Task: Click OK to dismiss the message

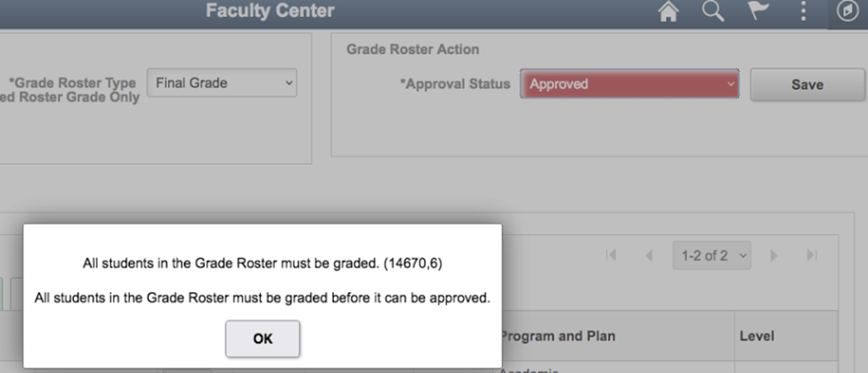Action: (263, 339)
